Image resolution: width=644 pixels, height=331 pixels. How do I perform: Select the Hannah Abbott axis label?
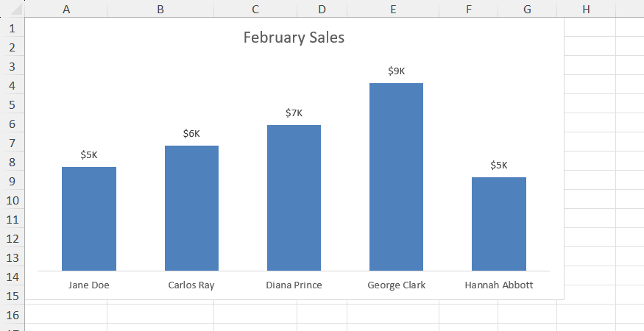[x=499, y=285]
